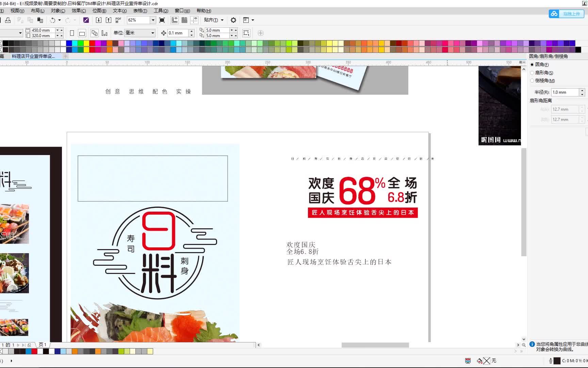This screenshot has width=588, height=368.
Task: Toggle the guidelines display button
Action: (194, 20)
